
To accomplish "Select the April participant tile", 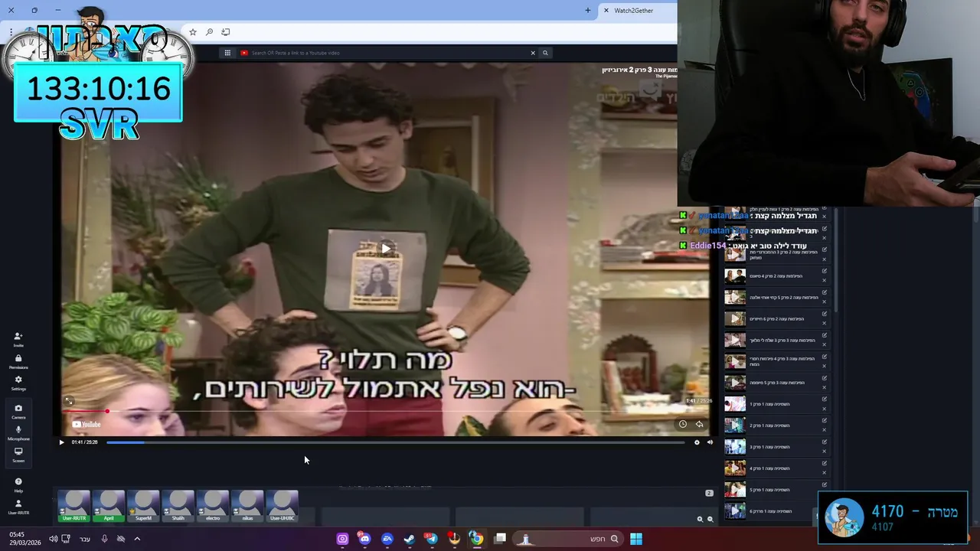I will point(109,506).
